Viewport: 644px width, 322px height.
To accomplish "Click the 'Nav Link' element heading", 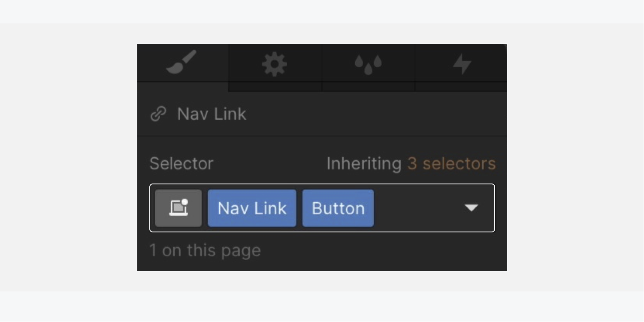I will pyautogui.click(x=212, y=114).
